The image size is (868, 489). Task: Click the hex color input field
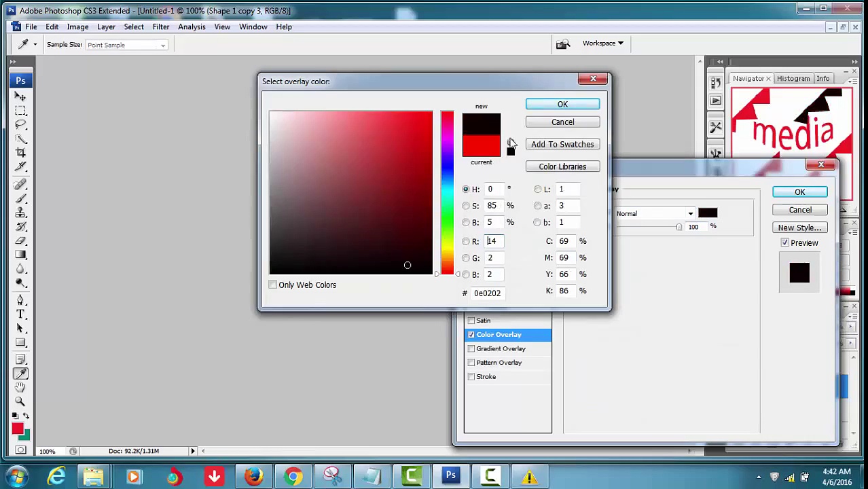pyautogui.click(x=488, y=293)
